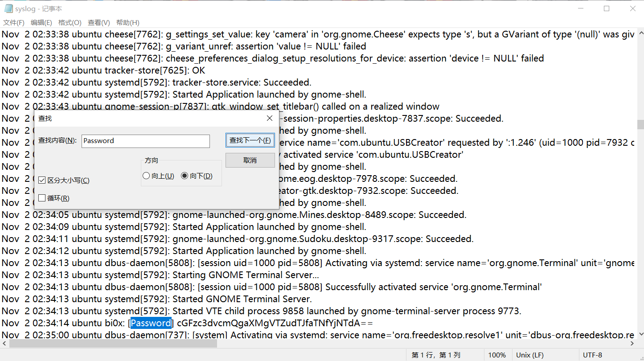This screenshot has width=644, height=361.
Task: Click the 取消 button in Find dialog
Action: click(x=250, y=160)
